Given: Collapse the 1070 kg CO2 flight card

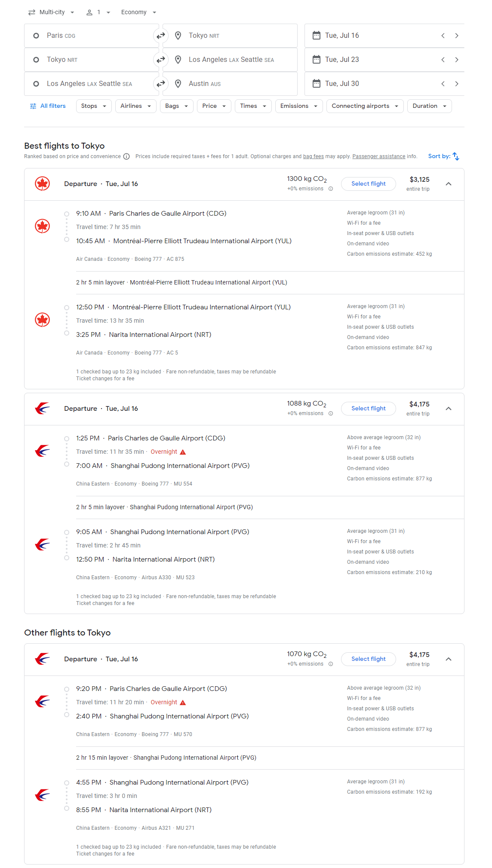Looking at the screenshot, I should [x=449, y=659].
